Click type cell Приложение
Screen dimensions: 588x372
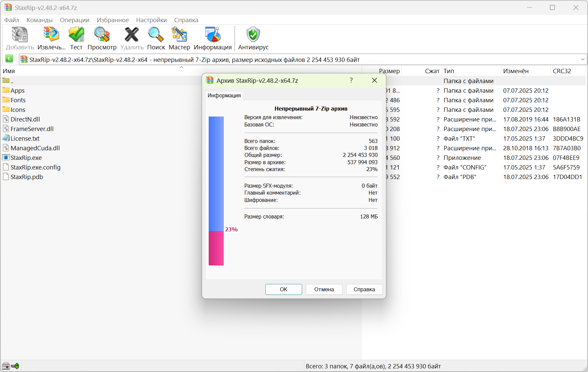pyautogui.click(x=462, y=158)
